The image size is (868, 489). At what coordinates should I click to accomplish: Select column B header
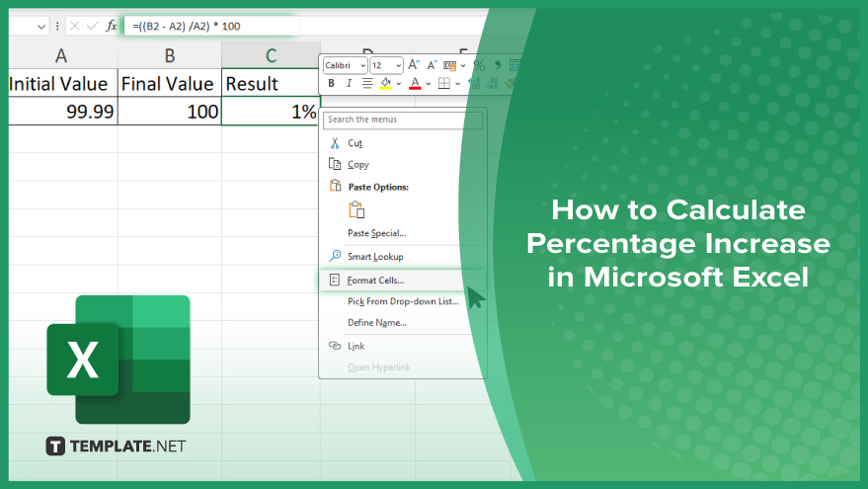pos(170,55)
